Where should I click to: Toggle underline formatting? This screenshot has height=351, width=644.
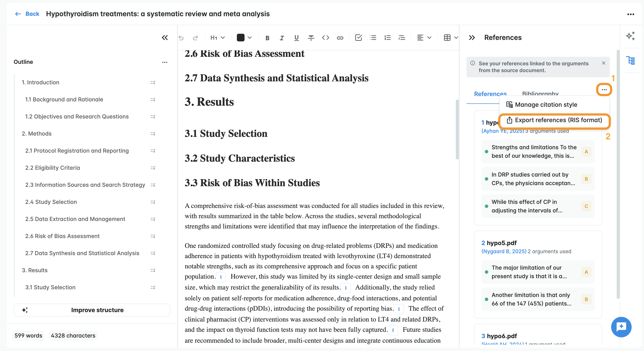pyautogui.click(x=296, y=38)
